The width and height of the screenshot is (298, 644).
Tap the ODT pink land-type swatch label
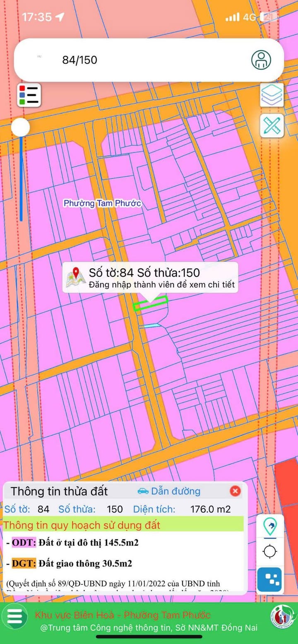coord(24,543)
